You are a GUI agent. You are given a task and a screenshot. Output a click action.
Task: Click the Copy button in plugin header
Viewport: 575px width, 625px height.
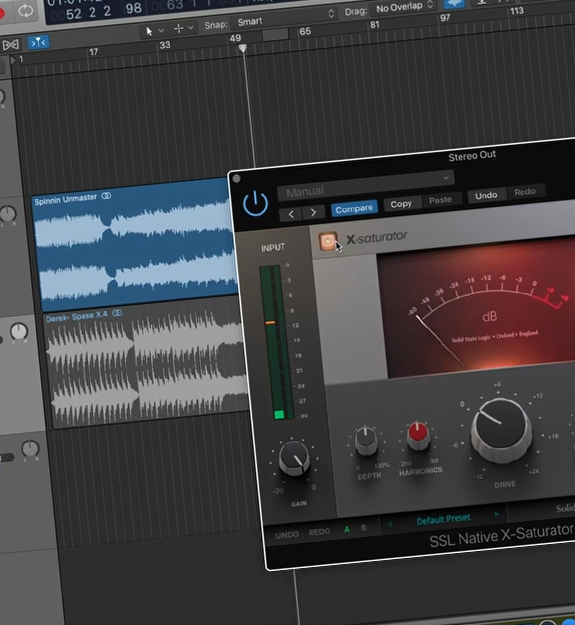pos(401,204)
